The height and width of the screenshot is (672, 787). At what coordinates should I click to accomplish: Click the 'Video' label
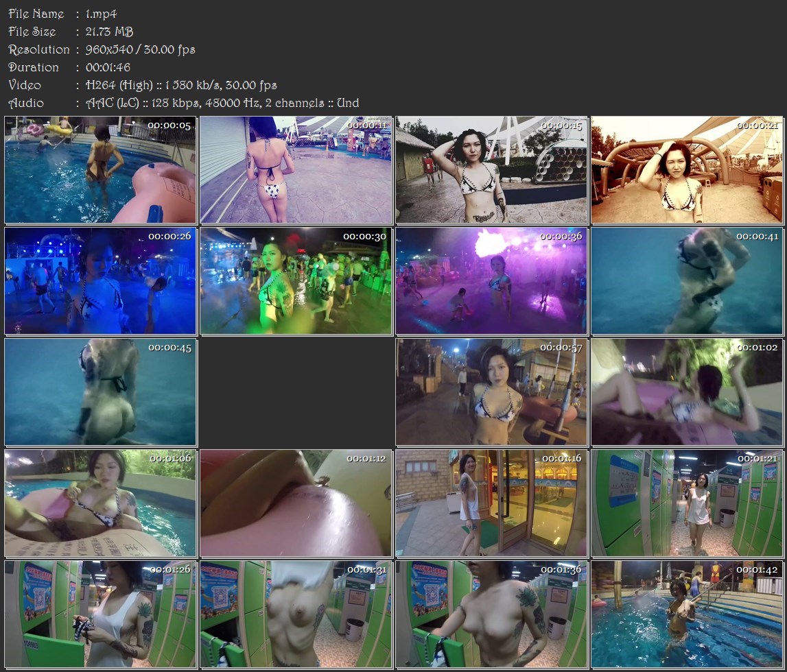(x=25, y=85)
